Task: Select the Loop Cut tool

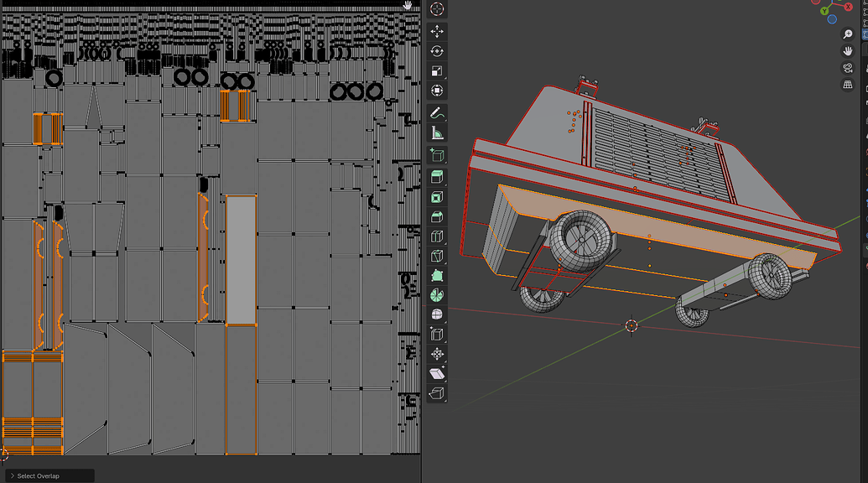Action: pos(437,236)
